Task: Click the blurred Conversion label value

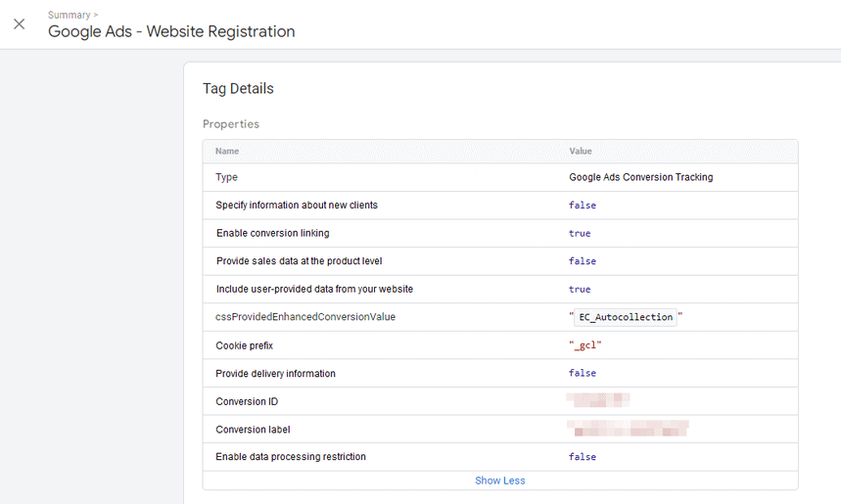Action: click(x=629, y=429)
